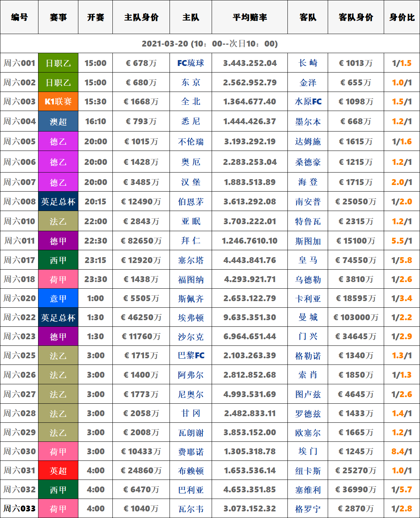This screenshot has width=420, height=518.
Task: Sort by the 开赛 column header
Action: 95,17
